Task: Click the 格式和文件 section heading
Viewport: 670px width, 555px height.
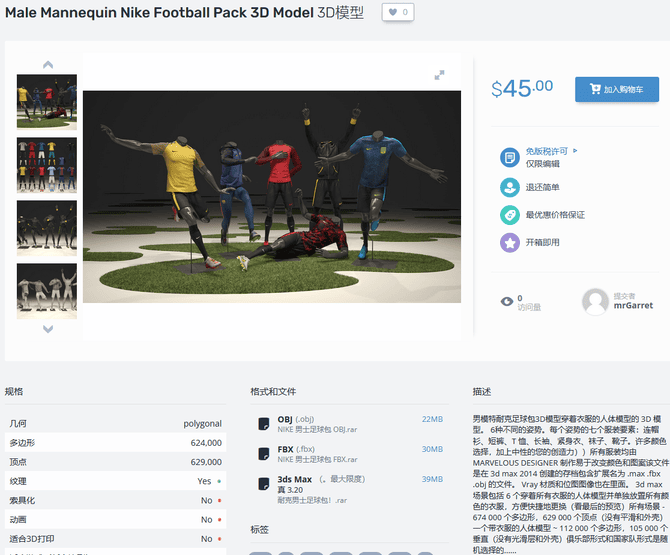Action: click(273, 391)
